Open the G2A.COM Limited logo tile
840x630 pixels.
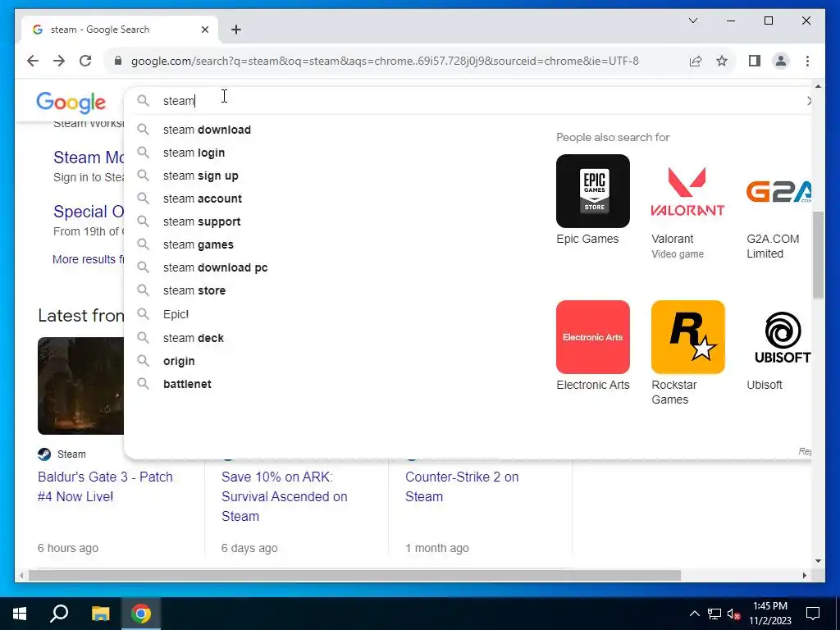pyautogui.click(x=779, y=191)
